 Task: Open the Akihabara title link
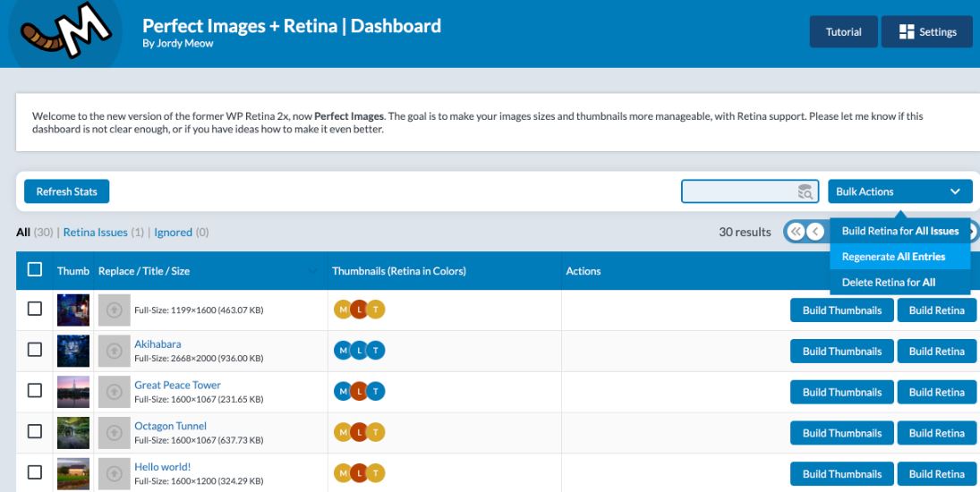coord(158,344)
